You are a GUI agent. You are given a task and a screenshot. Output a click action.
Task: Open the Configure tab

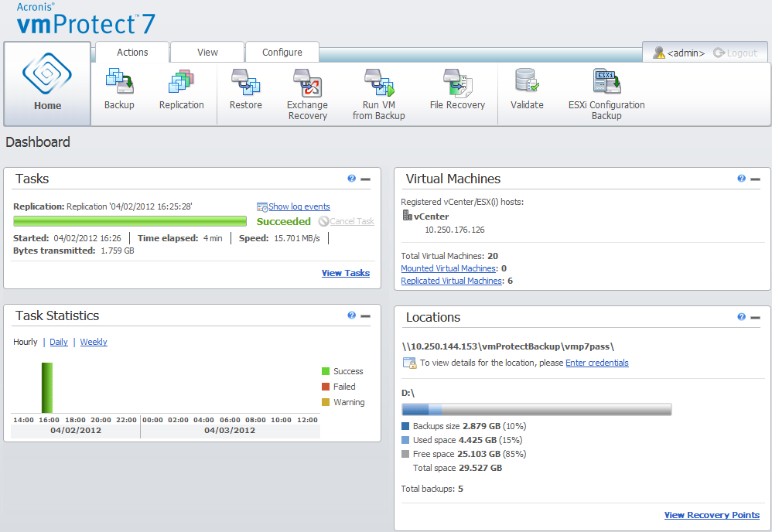(x=282, y=52)
